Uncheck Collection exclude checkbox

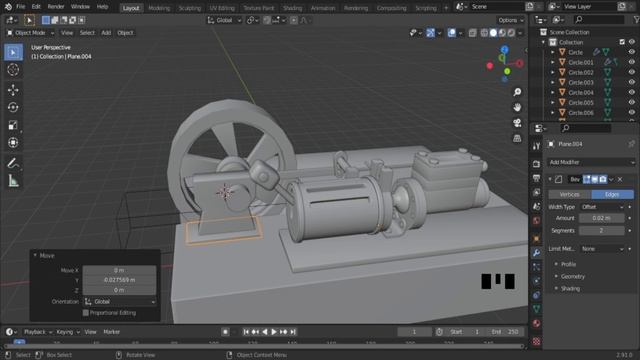tap(622, 42)
